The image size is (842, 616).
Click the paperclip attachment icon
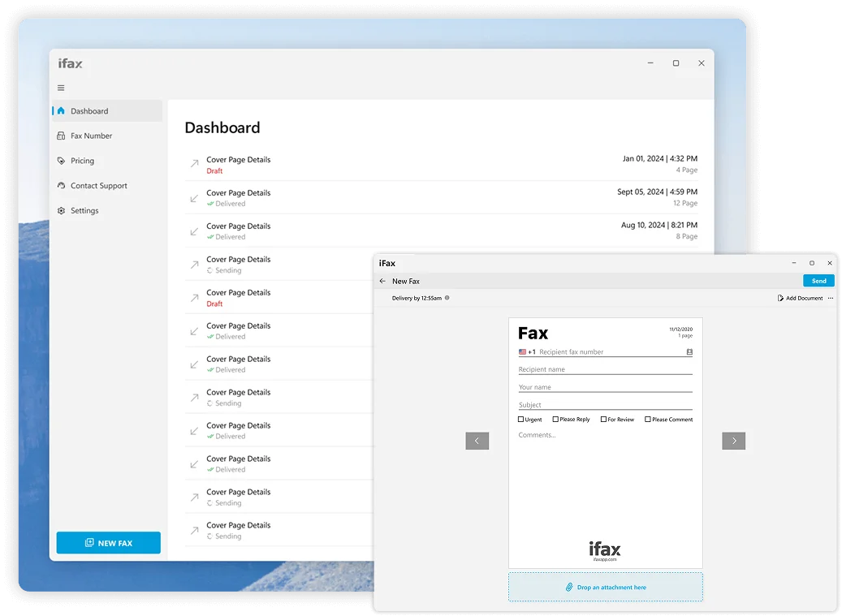pos(569,587)
